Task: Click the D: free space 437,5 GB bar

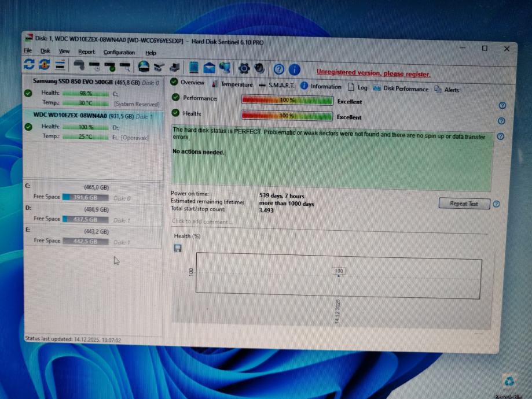Action: pos(86,219)
